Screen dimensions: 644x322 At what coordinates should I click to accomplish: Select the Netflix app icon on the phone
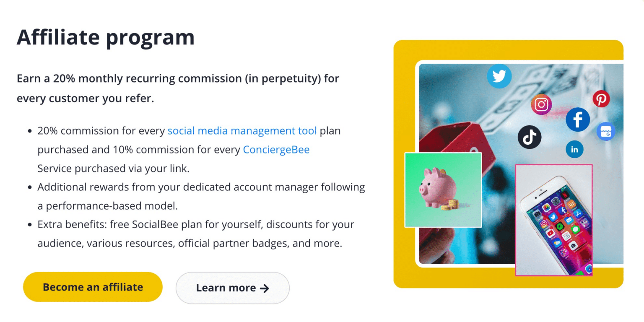click(x=565, y=195)
